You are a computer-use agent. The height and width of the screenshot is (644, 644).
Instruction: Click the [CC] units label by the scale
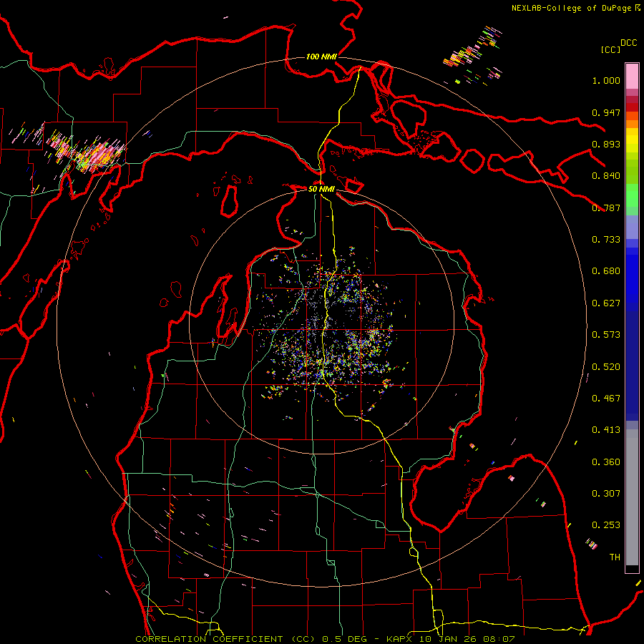611,49
